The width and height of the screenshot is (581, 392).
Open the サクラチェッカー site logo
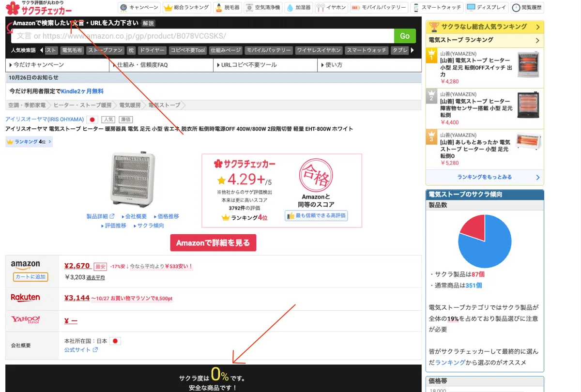point(39,8)
